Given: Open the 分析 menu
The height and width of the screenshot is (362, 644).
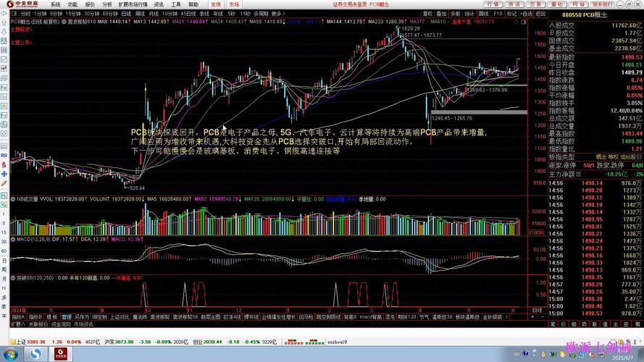Looking at the screenshot, I should pos(109,4).
